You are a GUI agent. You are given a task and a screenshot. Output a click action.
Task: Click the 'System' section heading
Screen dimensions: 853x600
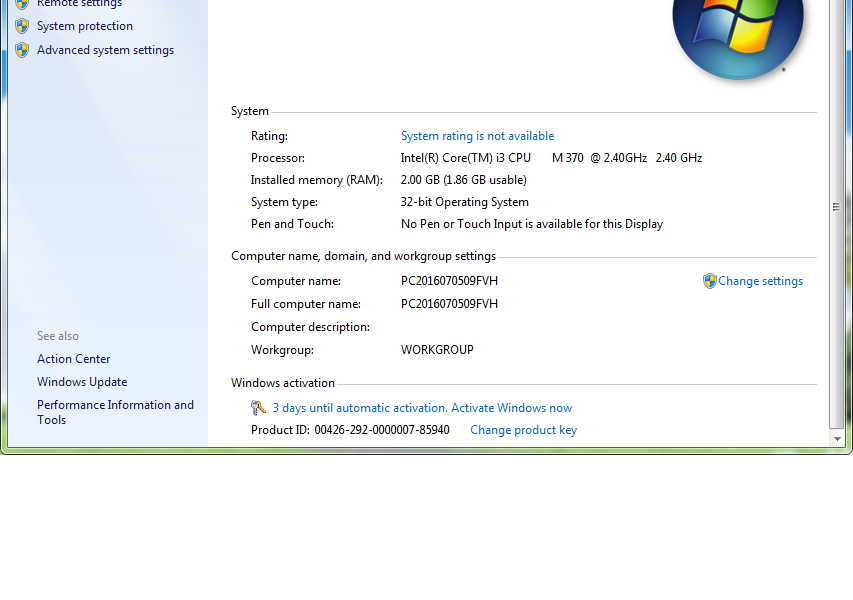(x=250, y=111)
